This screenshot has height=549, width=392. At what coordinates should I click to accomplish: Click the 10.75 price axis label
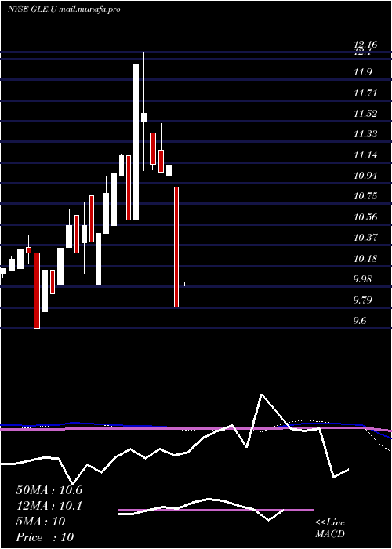point(365,196)
